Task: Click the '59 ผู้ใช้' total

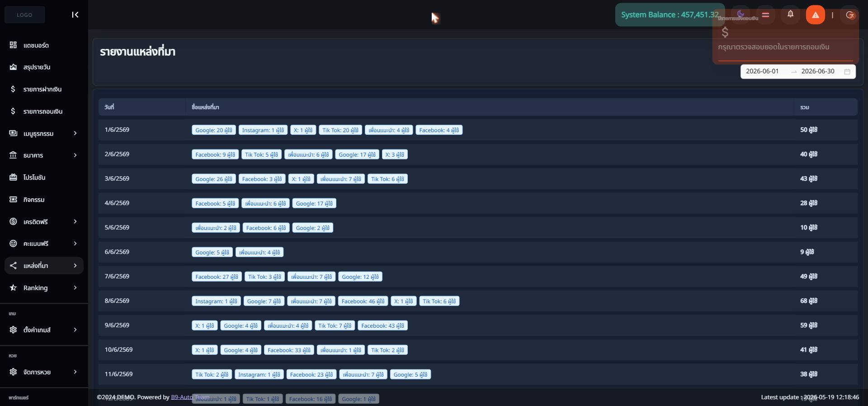Action: pyautogui.click(x=809, y=325)
